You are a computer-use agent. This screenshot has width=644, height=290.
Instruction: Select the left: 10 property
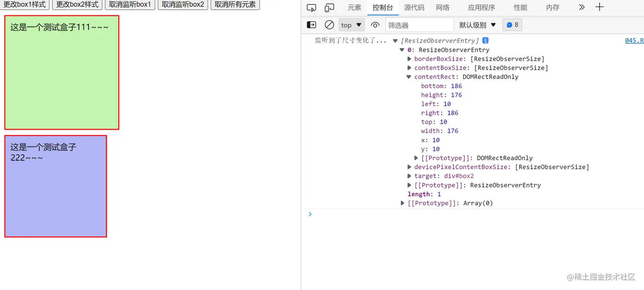(436, 104)
